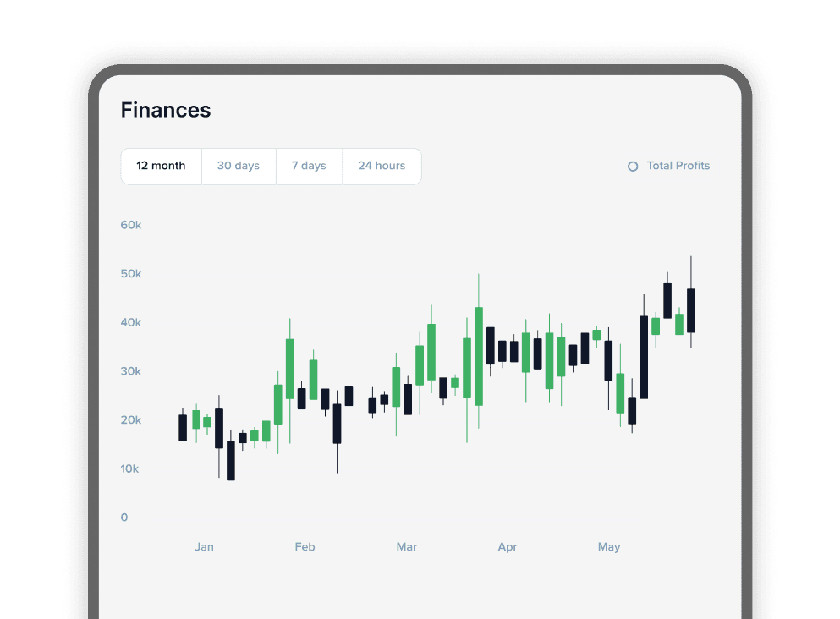840x619 pixels.
Task: Select the 24 hours tab
Action: point(382,166)
